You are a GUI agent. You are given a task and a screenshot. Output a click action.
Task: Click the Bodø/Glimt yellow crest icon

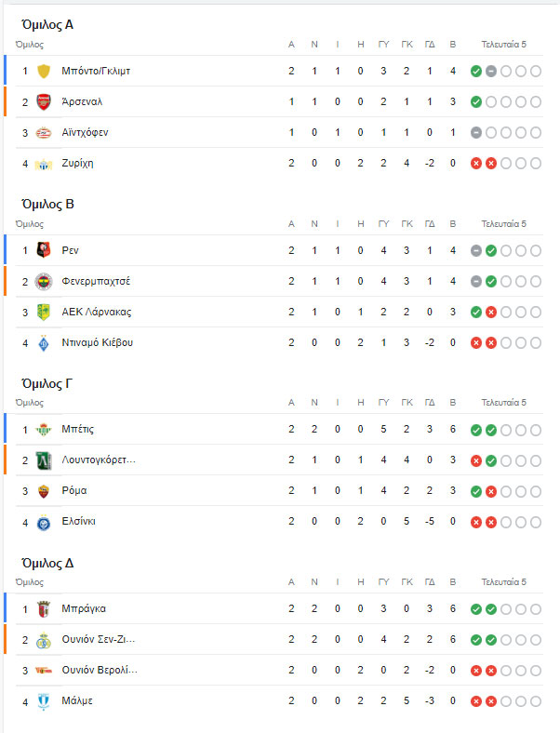43,71
